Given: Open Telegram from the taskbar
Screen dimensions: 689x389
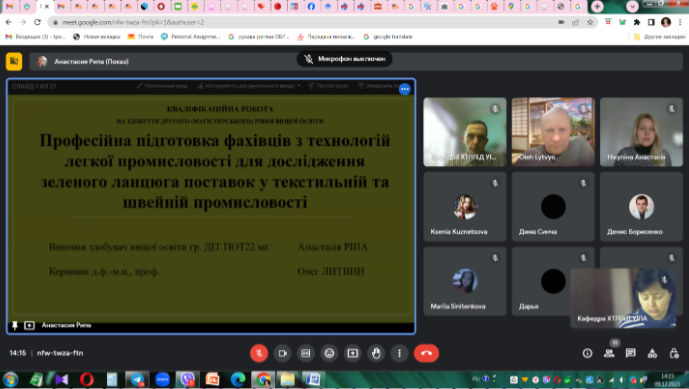Looking at the screenshot, I should [x=137, y=379].
